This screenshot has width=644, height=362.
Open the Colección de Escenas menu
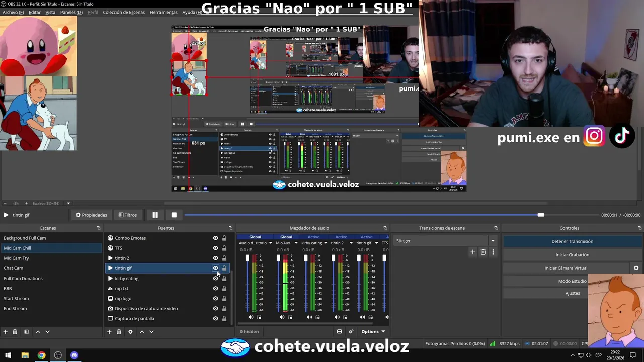pyautogui.click(x=124, y=12)
